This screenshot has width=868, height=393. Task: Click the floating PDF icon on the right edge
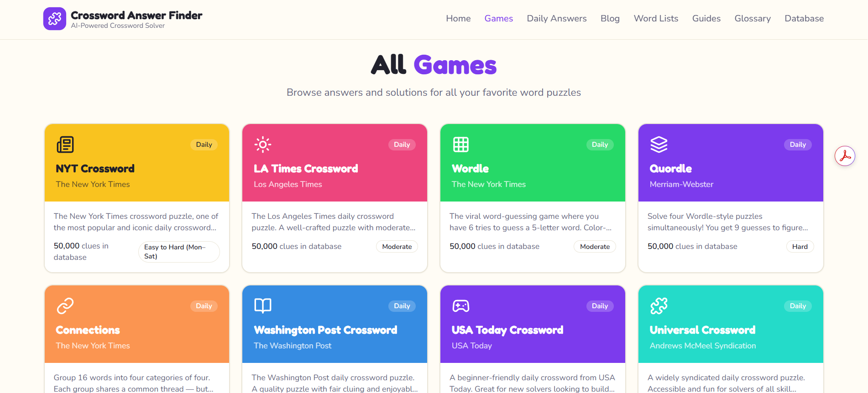[x=845, y=156]
